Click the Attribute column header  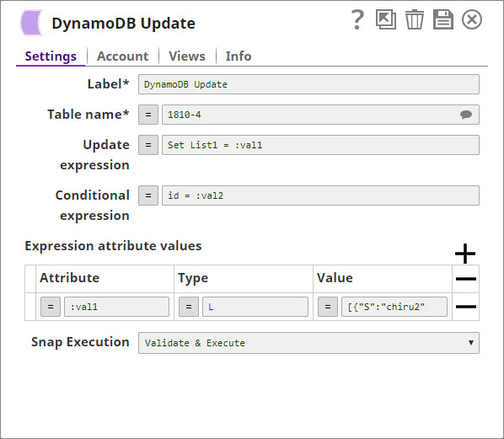pyautogui.click(x=69, y=278)
